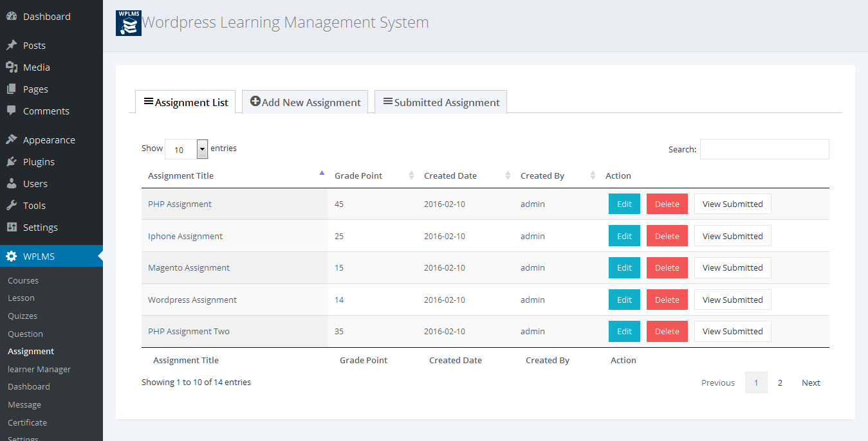View submitted for PHP Assignment
The image size is (868, 441).
(732, 204)
